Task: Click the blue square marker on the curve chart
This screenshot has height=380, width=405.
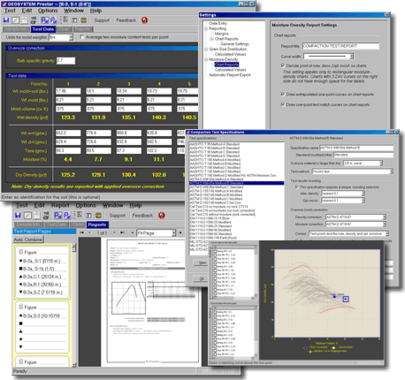Action: pyautogui.click(x=346, y=299)
